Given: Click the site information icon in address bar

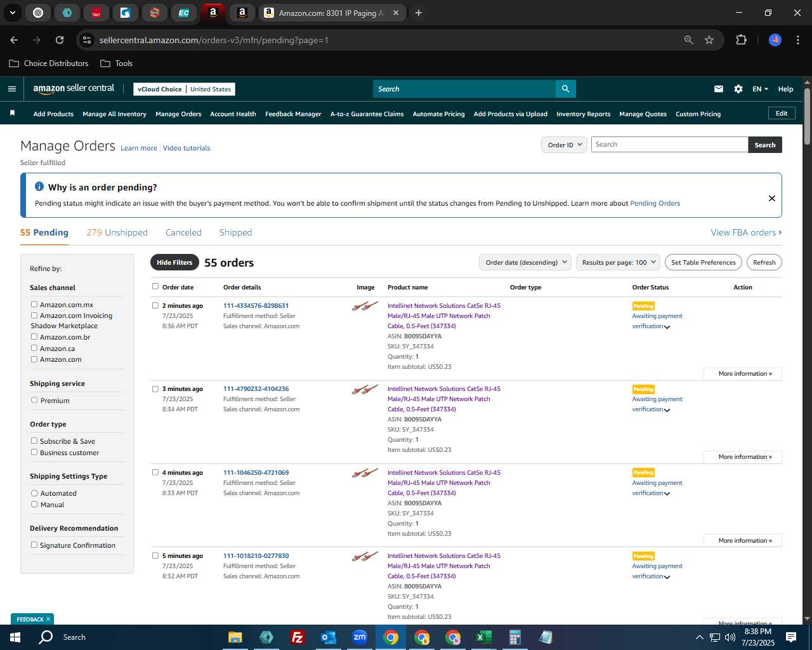Looking at the screenshot, I should point(87,40).
